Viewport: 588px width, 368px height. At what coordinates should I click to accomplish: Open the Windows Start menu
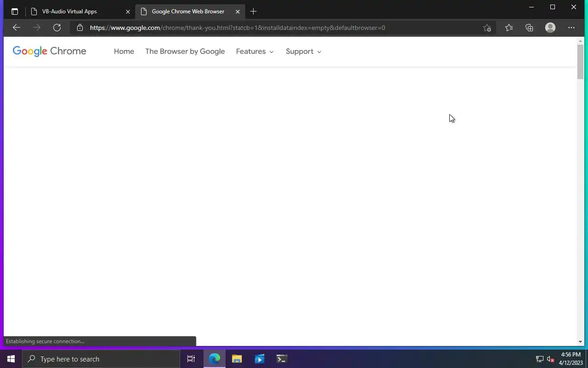point(11,359)
